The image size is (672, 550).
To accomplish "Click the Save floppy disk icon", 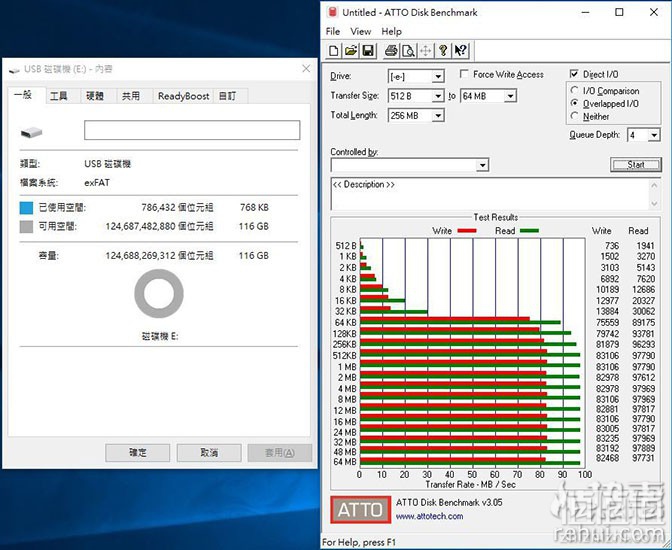I will coord(368,51).
